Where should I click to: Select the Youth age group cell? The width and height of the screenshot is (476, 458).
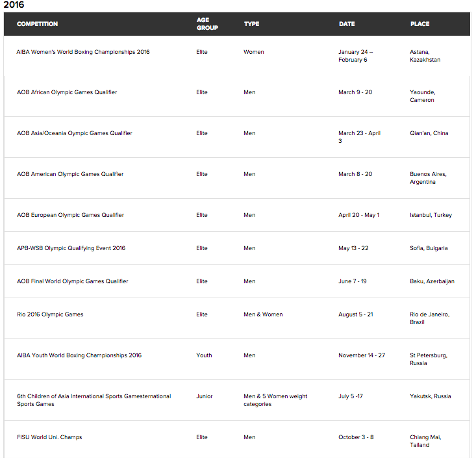click(204, 355)
